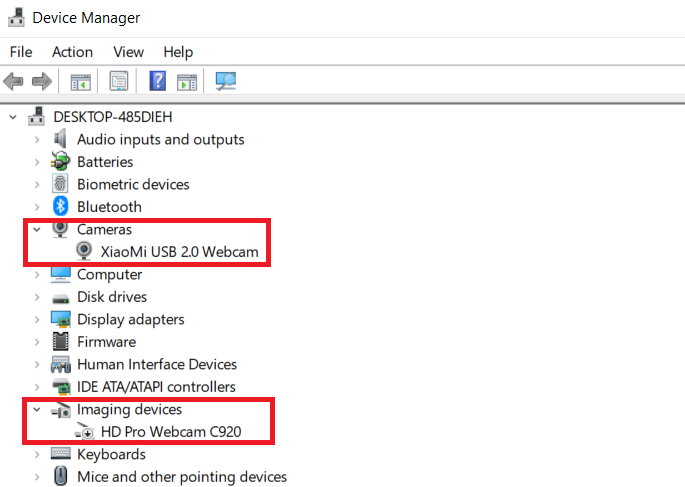Viewport: 685px width, 487px height.
Task: Click the blue Help question mark icon
Action: point(157,81)
